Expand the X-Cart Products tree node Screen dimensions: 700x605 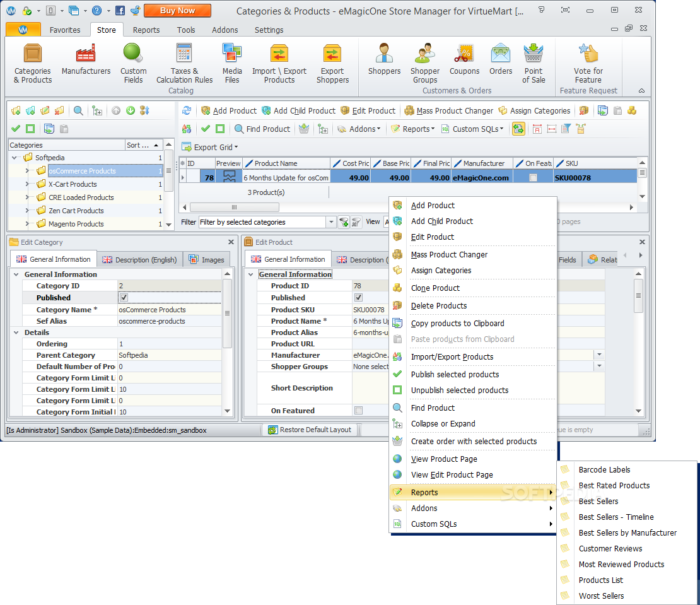click(26, 184)
